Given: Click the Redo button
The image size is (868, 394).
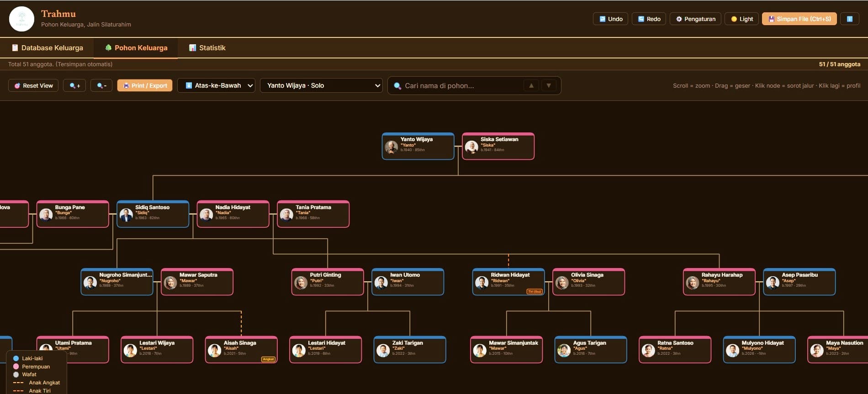Looking at the screenshot, I should pyautogui.click(x=649, y=19).
